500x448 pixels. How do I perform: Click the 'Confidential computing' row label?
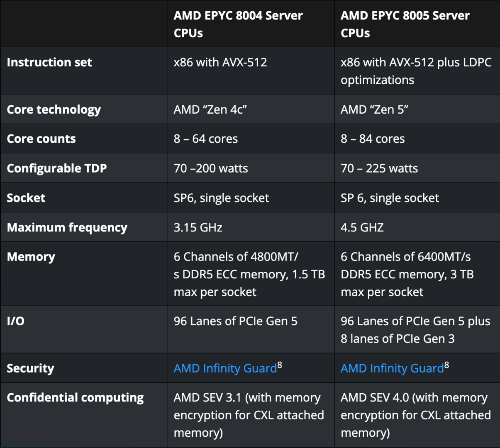(x=76, y=397)
